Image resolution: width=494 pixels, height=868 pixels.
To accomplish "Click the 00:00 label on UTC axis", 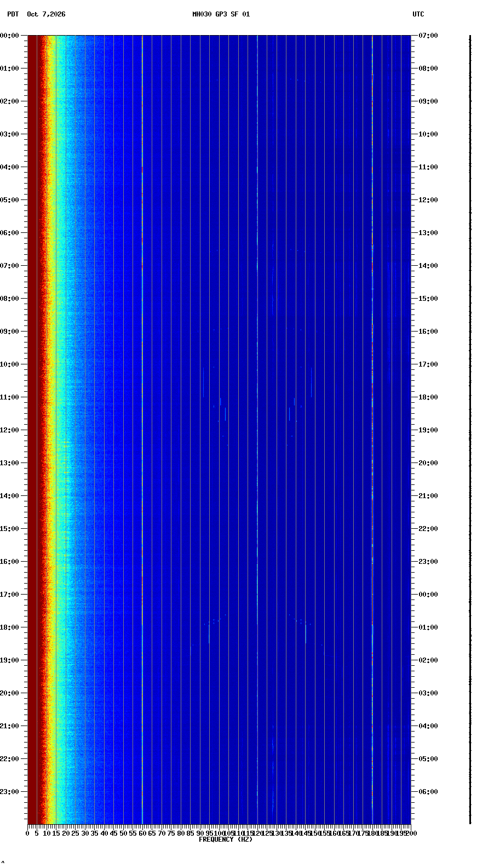I will click(x=428, y=595).
